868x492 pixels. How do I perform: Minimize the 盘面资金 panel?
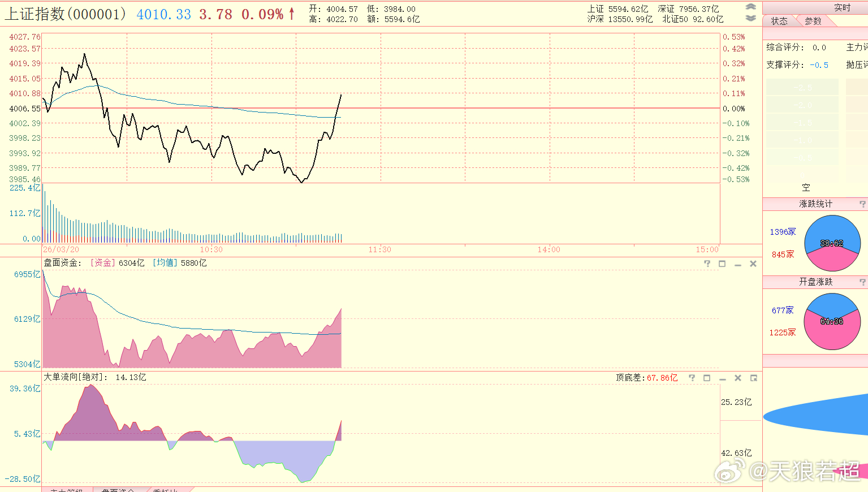pyautogui.click(x=737, y=264)
